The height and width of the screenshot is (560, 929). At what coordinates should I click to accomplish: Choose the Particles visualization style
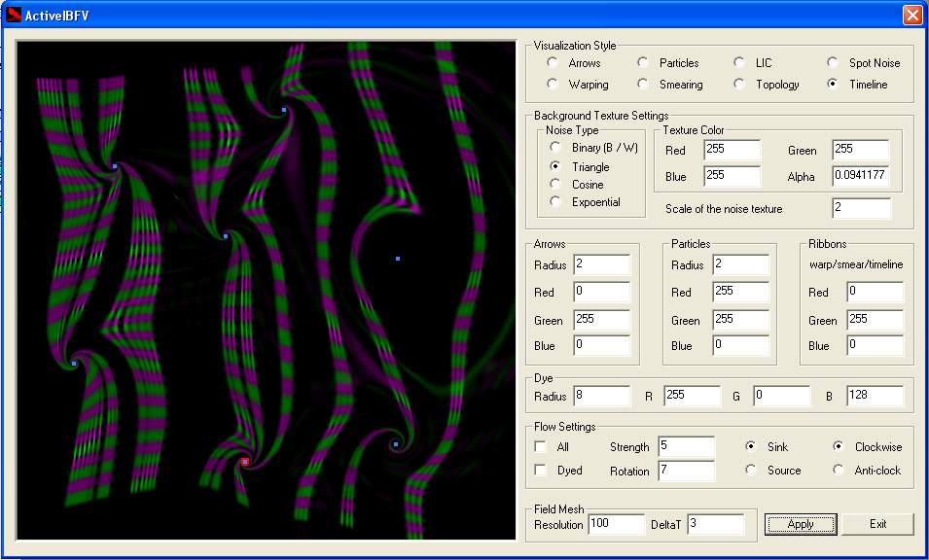point(644,63)
